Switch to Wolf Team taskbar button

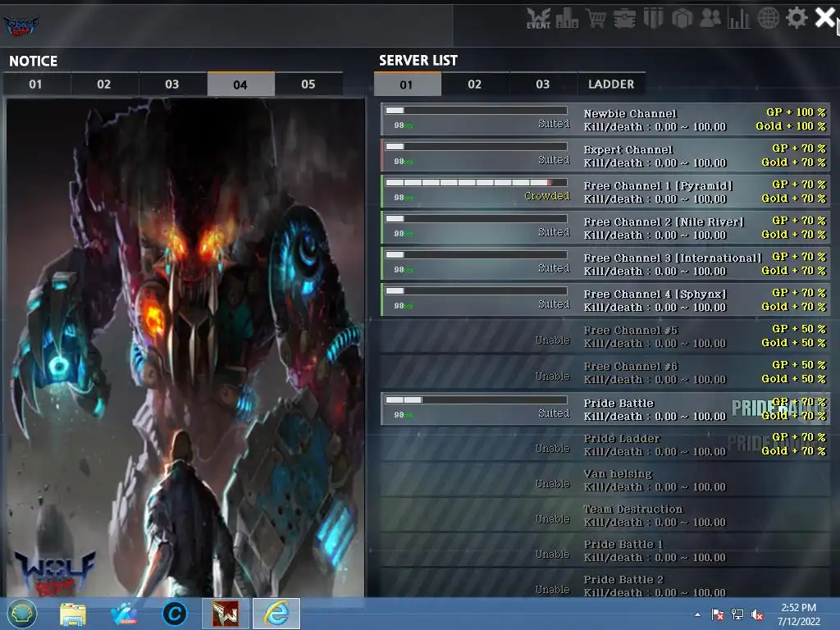[x=226, y=614]
